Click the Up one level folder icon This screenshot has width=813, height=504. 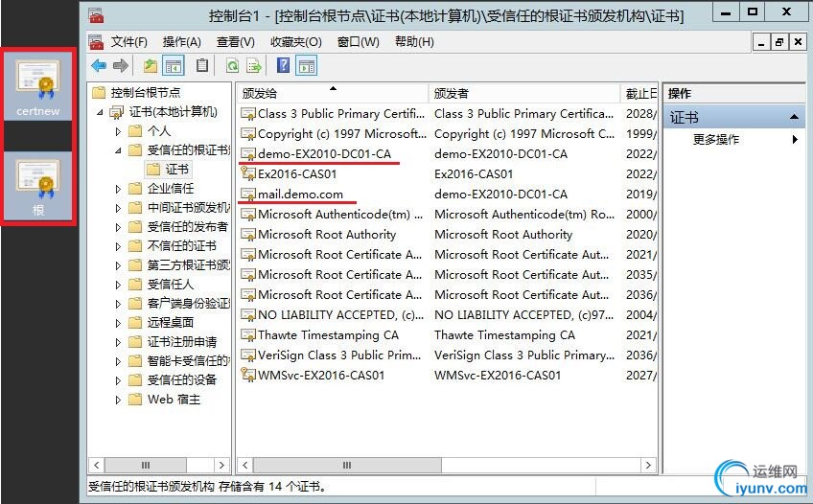tap(151, 66)
